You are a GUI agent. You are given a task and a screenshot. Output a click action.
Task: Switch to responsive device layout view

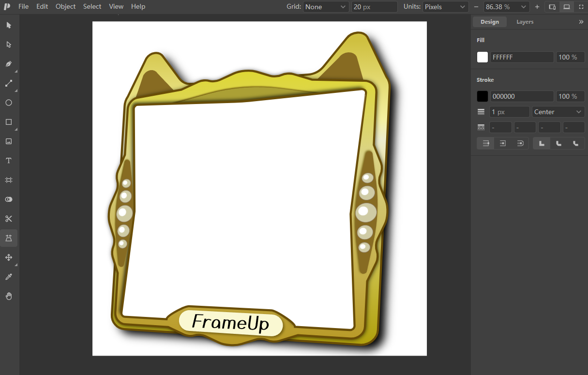[x=552, y=7]
